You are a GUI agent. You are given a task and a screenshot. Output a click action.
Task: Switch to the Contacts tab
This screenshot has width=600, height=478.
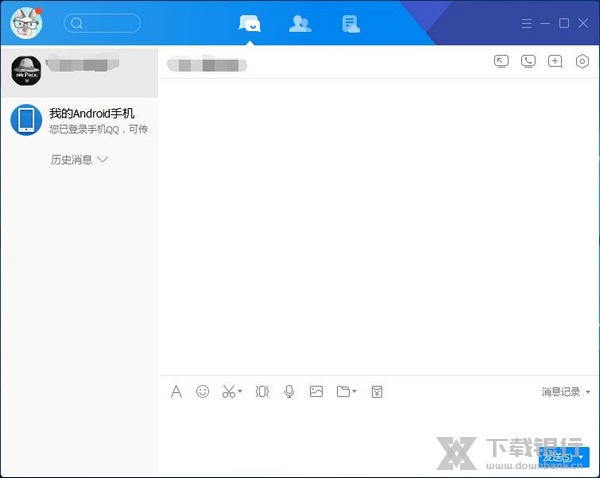pyautogui.click(x=299, y=23)
